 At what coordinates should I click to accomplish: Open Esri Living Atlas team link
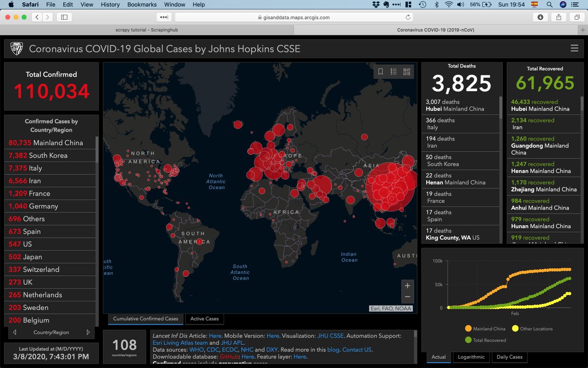pos(180,343)
